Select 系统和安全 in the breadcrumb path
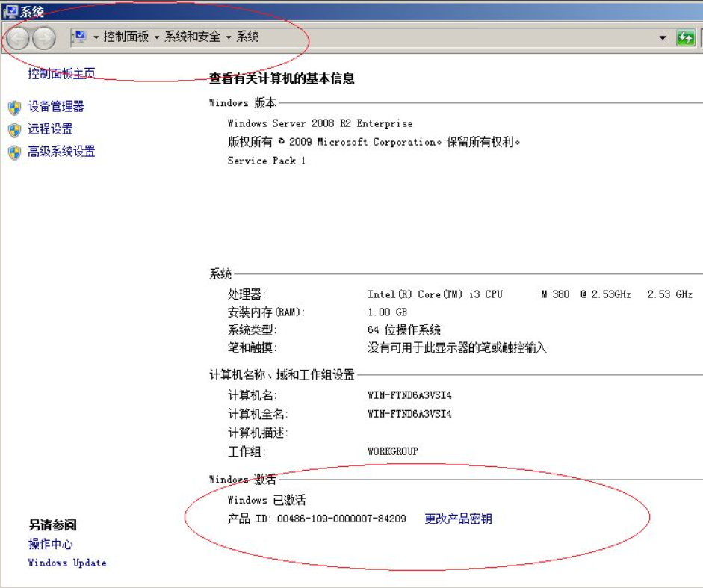Screen dimensions: 703x588 click(193, 37)
